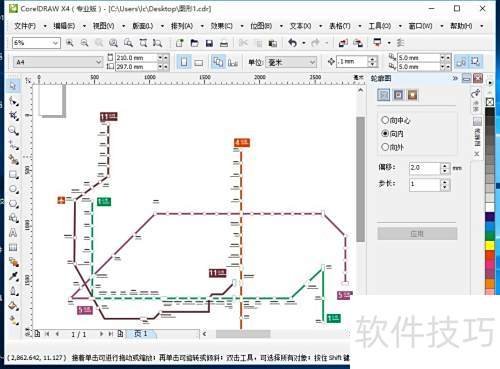500x369 pixels.
Task: Click the Print icon
Action: coord(224,43)
